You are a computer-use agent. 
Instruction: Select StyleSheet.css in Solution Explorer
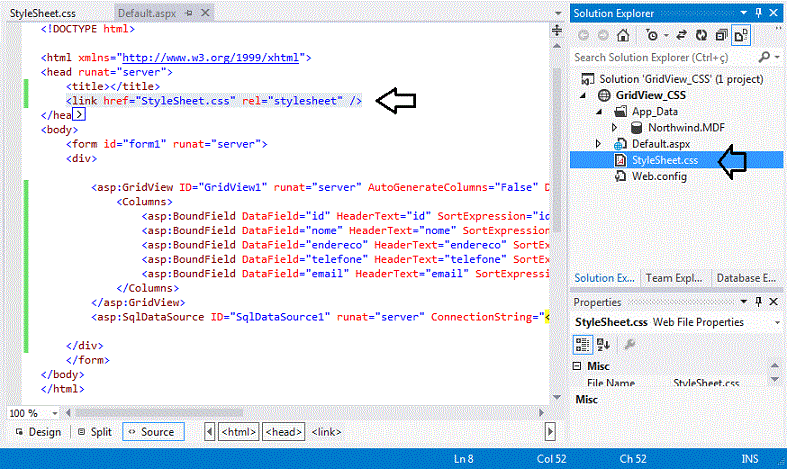665,160
